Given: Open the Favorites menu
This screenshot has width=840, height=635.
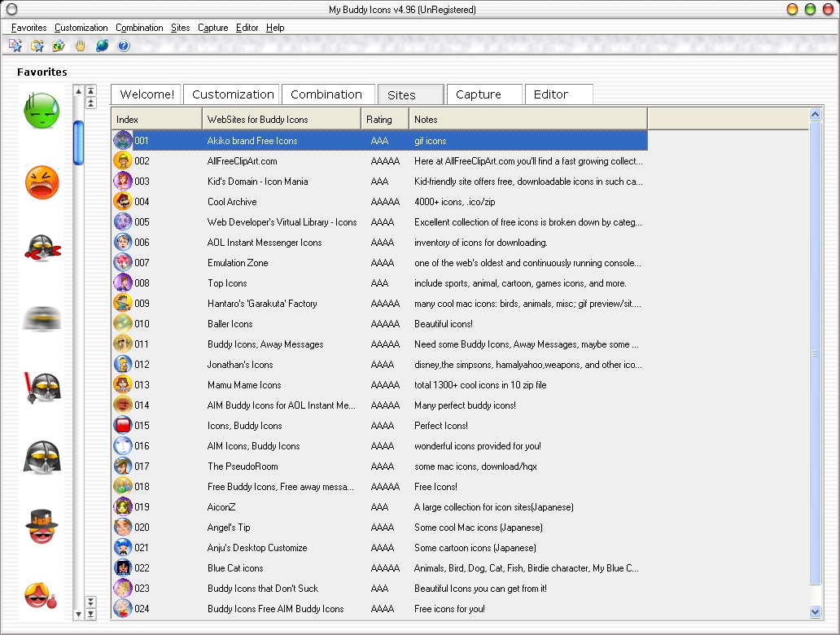Looking at the screenshot, I should pyautogui.click(x=29, y=28).
